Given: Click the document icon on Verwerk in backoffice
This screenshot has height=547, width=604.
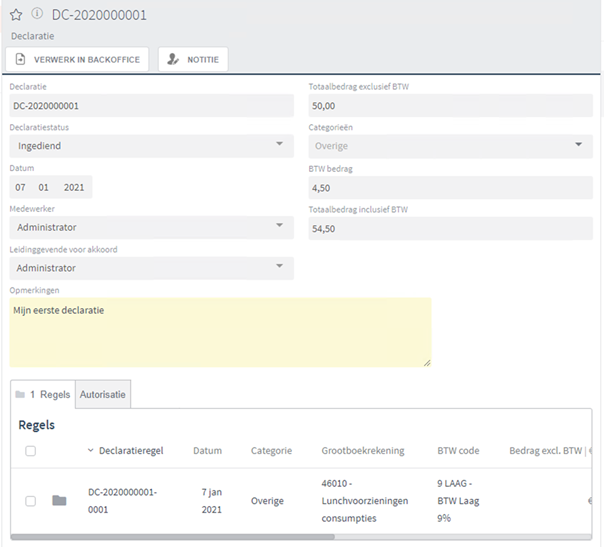Looking at the screenshot, I should (20, 60).
